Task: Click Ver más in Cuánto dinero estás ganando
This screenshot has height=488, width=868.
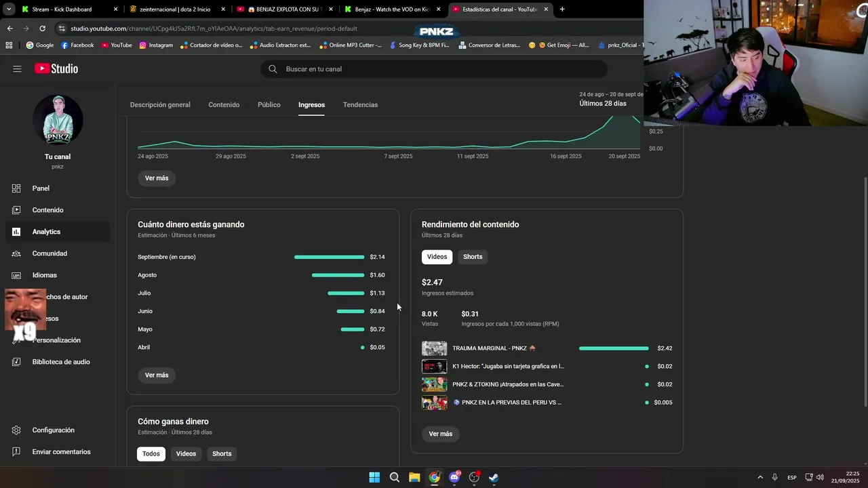Action: tap(157, 375)
